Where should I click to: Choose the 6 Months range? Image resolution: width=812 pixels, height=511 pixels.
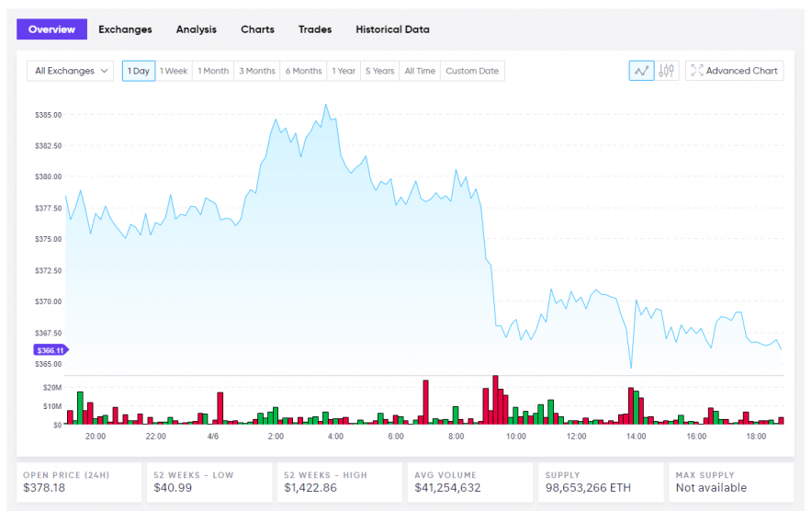pos(303,71)
